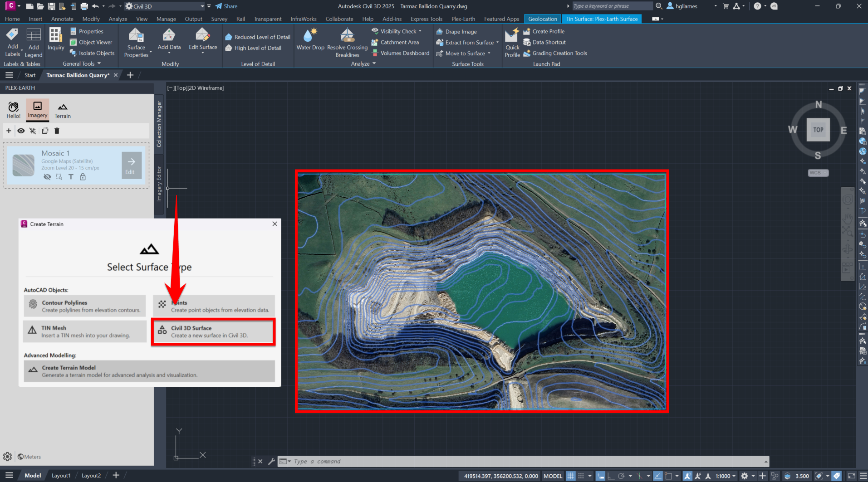
Task: Select the Water Drop tool
Action: coord(310,39)
